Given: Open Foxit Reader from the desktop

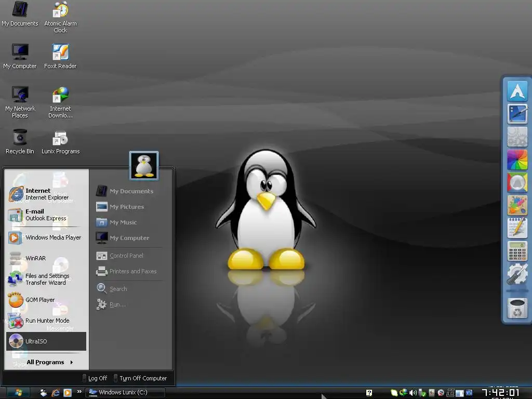Looking at the screenshot, I should click(60, 56).
